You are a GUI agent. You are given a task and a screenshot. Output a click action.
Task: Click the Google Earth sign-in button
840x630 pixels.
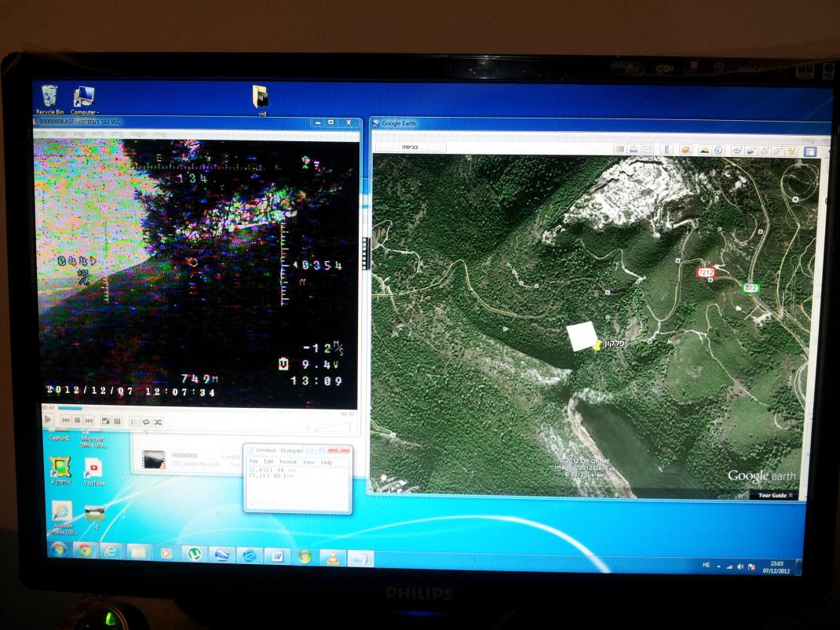(x=411, y=147)
